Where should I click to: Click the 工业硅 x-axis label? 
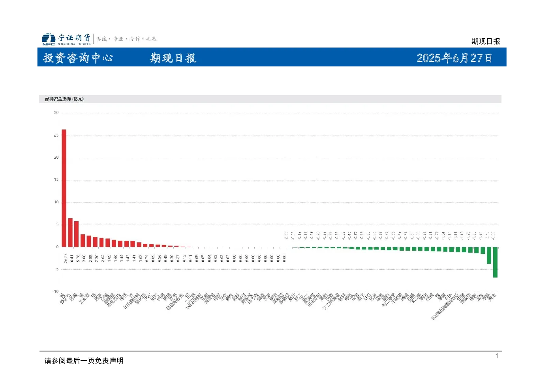click(x=85, y=299)
